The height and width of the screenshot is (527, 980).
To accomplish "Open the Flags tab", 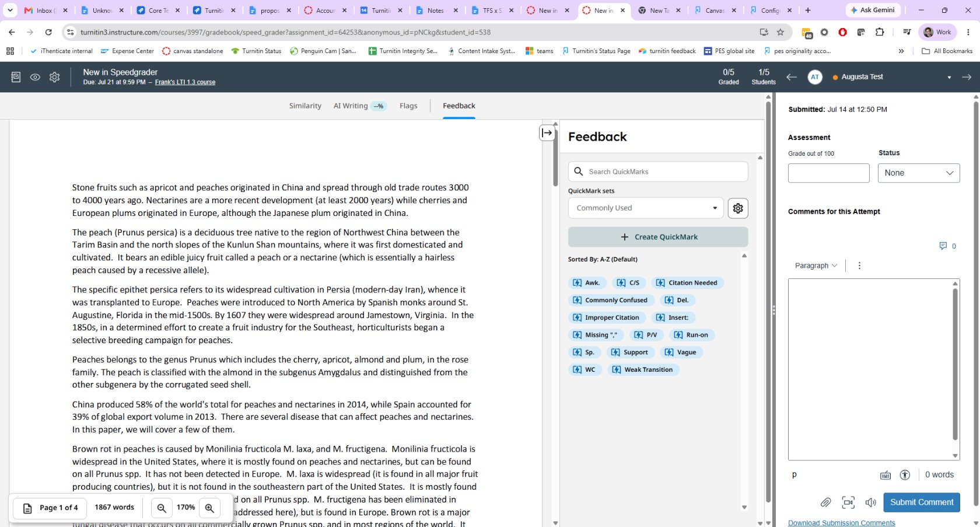I will pos(408,106).
